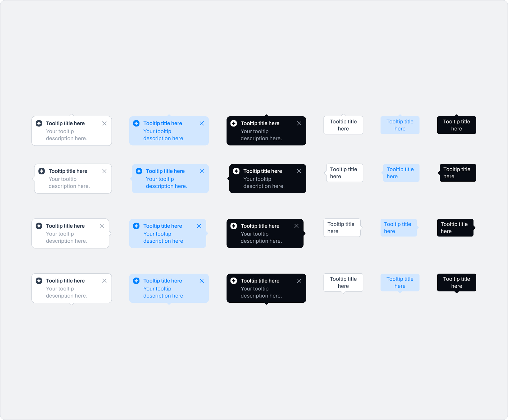Image resolution: width=508 pixels, height=420 pixels.
Task: Dismiss the white tooltip with left arrow
Action: [x=105, y=171]
